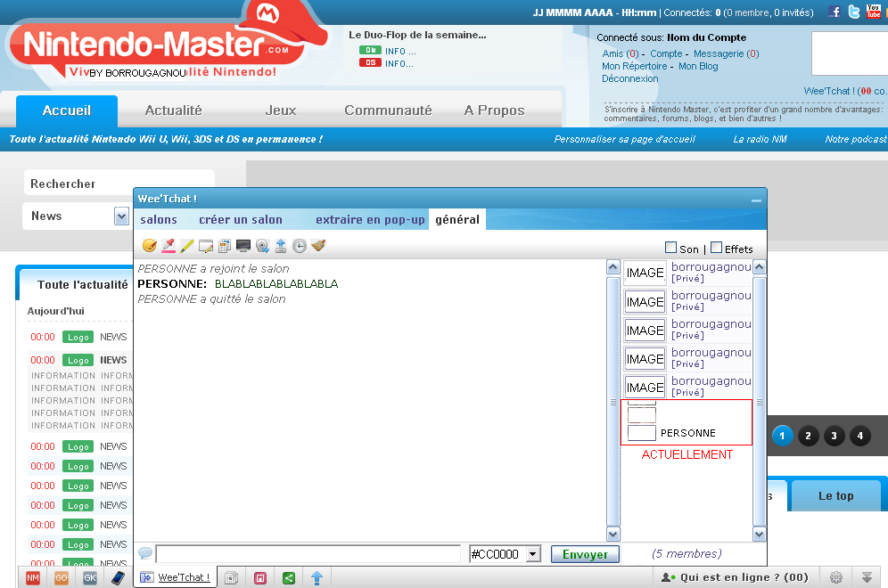Screen dimensions: 888x588
Task: Select the général chat tab
Action: click(x=457, y=219)
